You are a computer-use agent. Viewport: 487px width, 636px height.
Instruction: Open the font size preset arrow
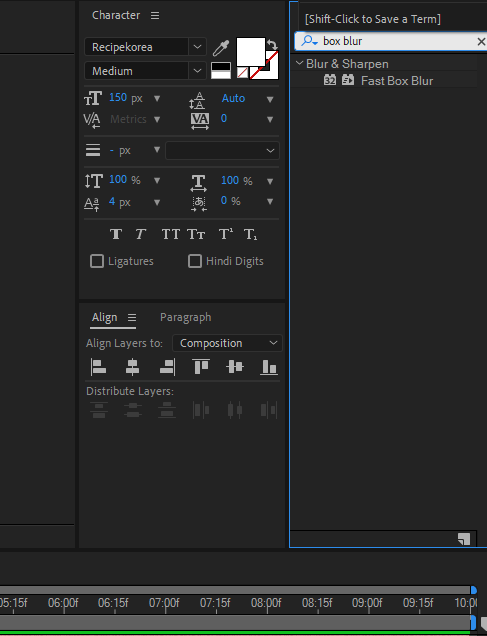pyautogui.click(x=157, y=99)
